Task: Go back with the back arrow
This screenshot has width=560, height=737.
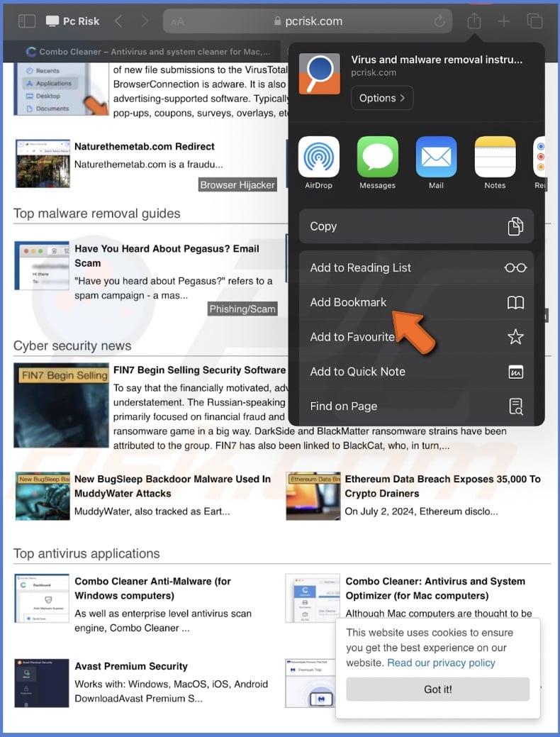Action: pos(118,21)
